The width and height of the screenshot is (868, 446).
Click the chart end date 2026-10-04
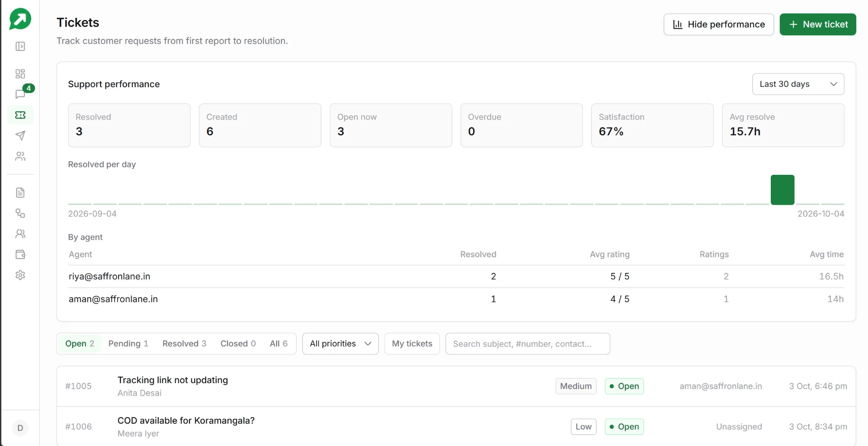(x=821, y=214)
